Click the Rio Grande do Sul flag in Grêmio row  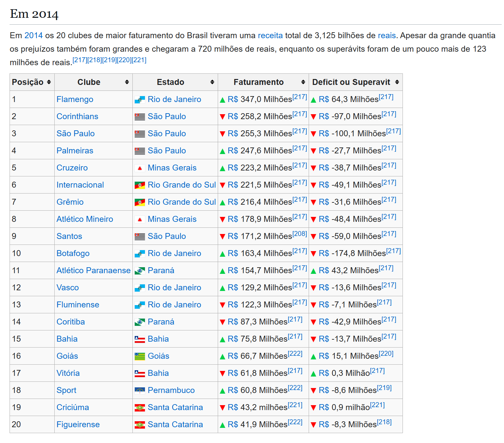140,202
